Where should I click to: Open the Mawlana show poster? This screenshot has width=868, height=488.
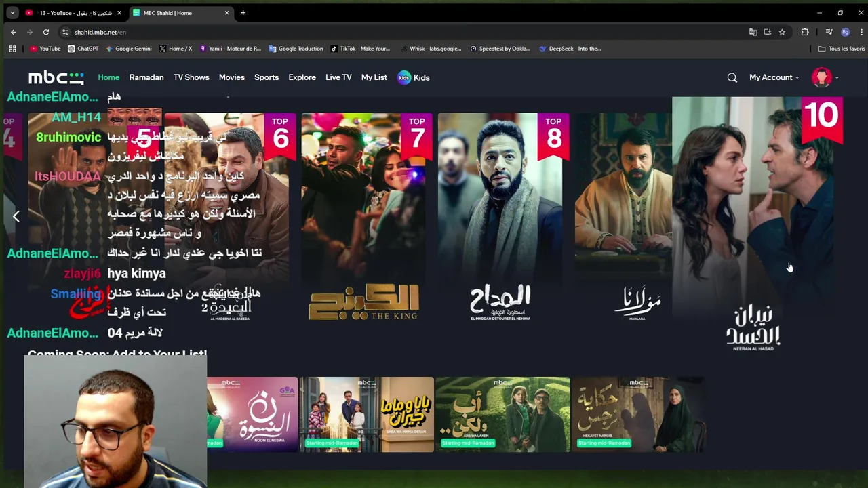click(x=623, y=218)
